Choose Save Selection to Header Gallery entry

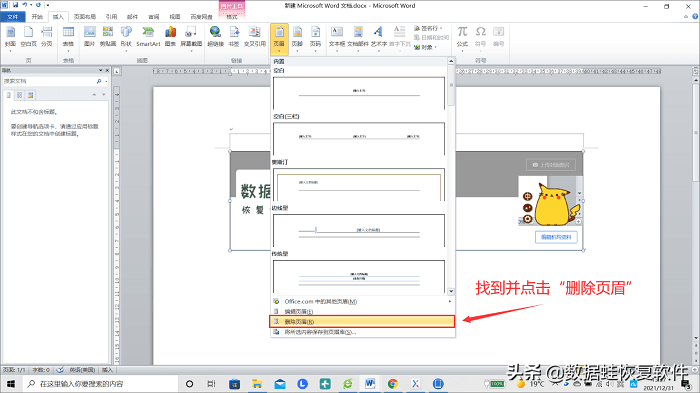(362, 332)
